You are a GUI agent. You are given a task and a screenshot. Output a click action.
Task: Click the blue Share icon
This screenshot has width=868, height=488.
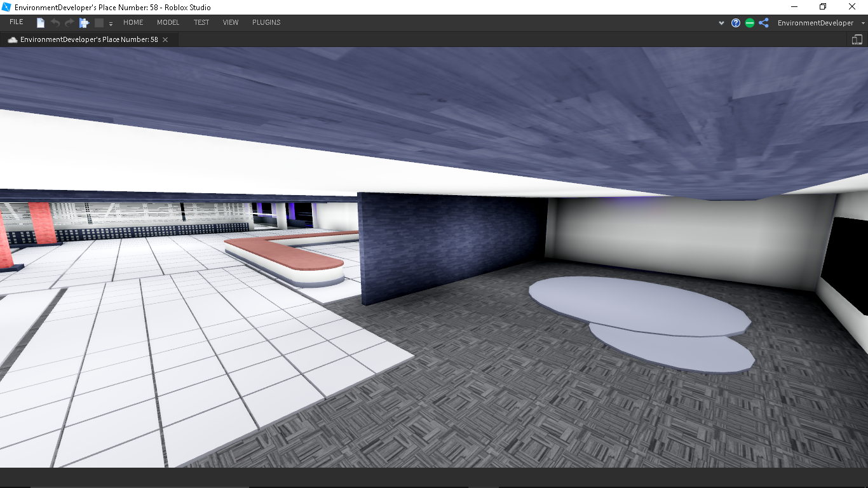tap(764, 23)
